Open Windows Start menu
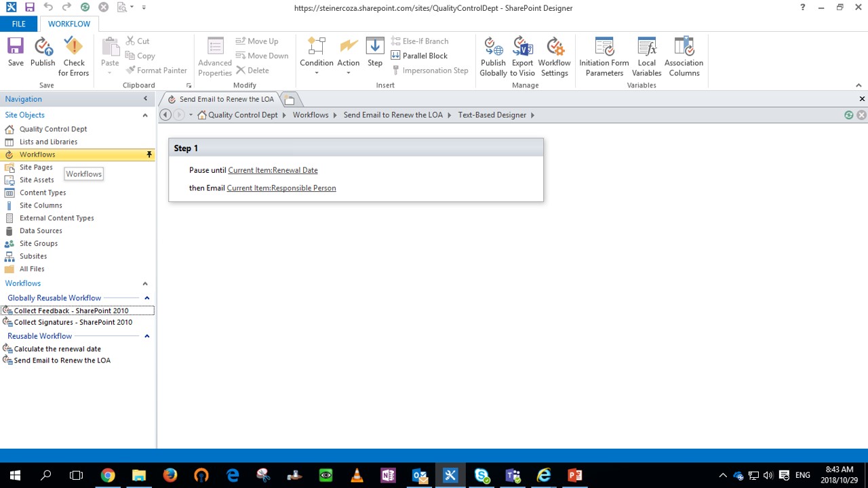This screenshot has width=868, height=488. [x=15, y=475]
